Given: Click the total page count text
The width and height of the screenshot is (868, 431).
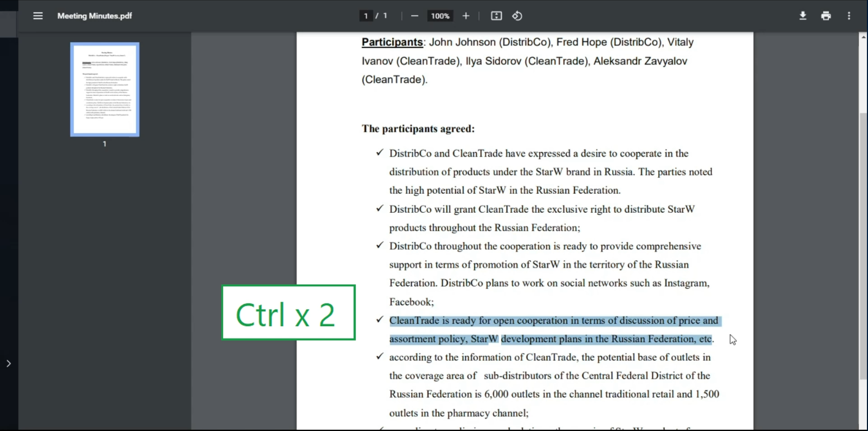Looking at the screenshot, I should click(x=385, y=16).
